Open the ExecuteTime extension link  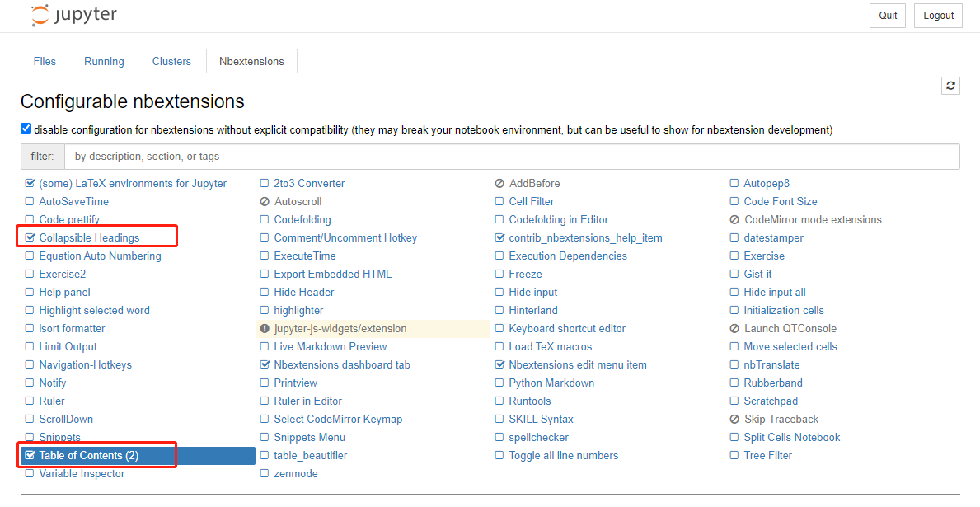coord(305,256)
